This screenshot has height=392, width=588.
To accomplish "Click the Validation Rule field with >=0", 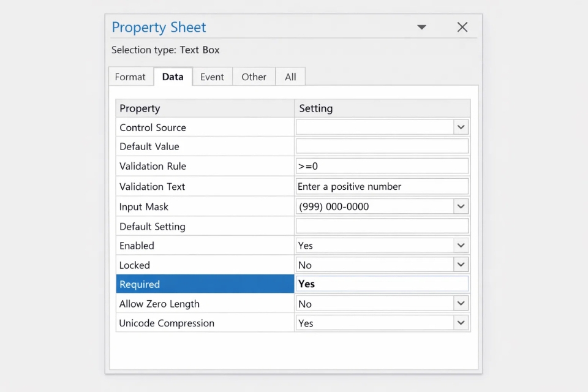I will (x=382, y=166).
